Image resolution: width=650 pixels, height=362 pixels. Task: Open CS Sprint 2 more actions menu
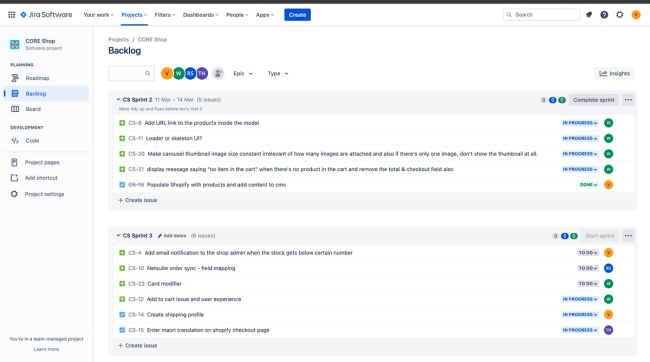(628, 100)
